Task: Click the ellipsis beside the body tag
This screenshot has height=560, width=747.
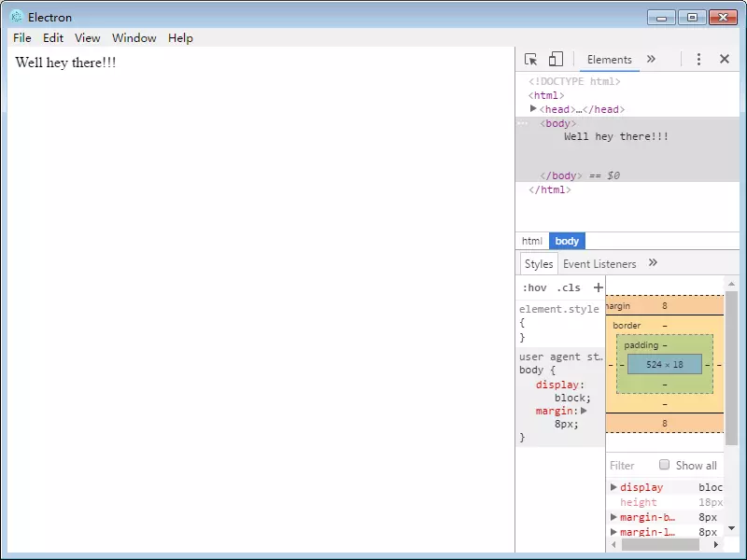Action: click(522, 123)
